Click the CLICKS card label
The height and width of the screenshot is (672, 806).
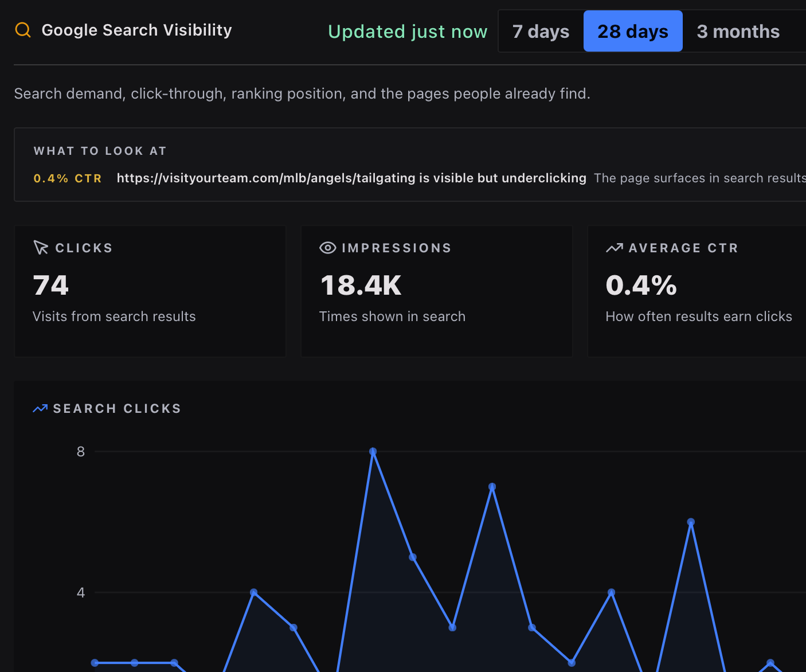(x=84, y=248)
